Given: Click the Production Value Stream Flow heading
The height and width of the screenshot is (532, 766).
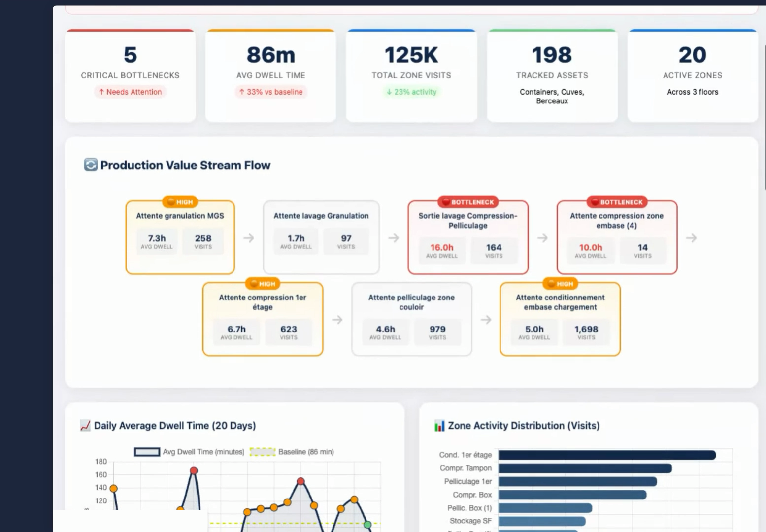Looking at the screenshot, I should pos(185,165).
